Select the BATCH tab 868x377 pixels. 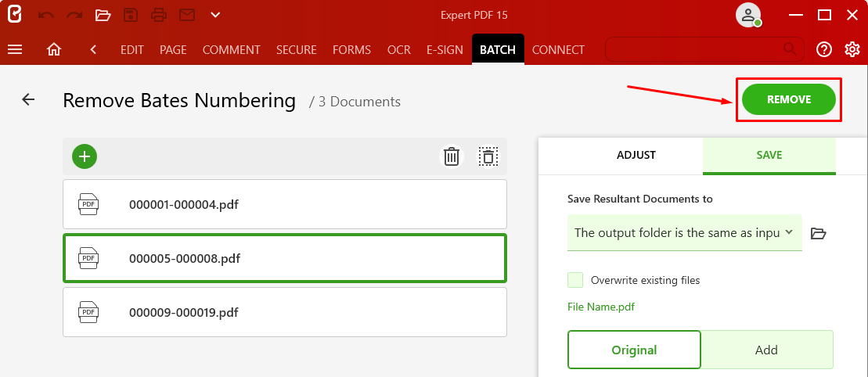[498, 49]
